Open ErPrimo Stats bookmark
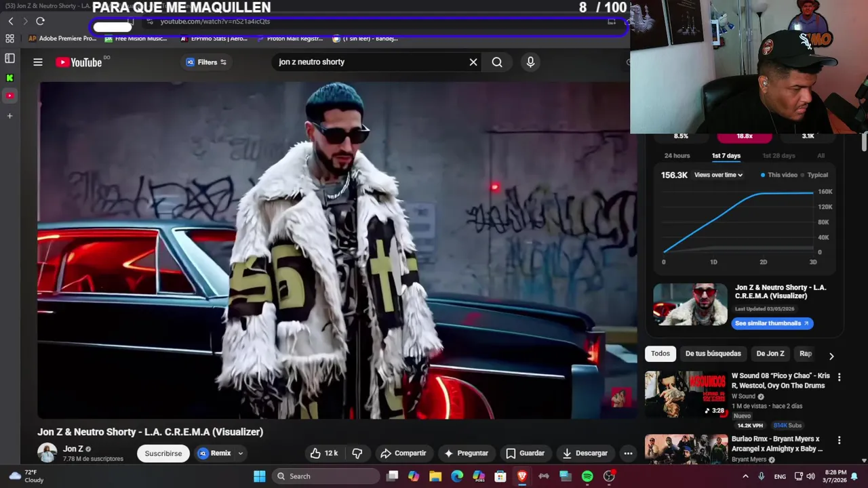Viewport: 868px width, 488px height. pos(214,39)
